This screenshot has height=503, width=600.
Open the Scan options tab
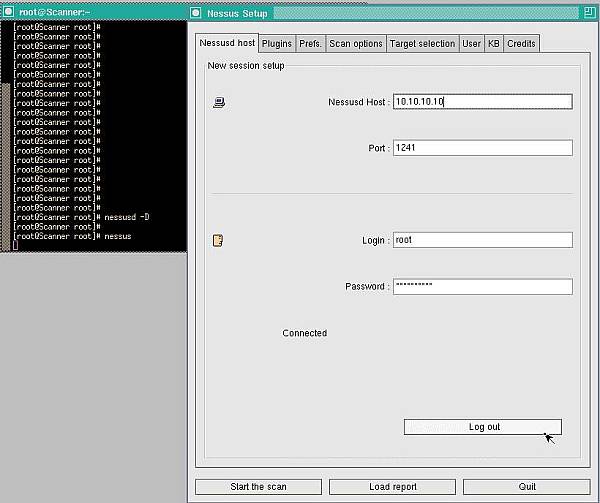[x=356, y=44]
